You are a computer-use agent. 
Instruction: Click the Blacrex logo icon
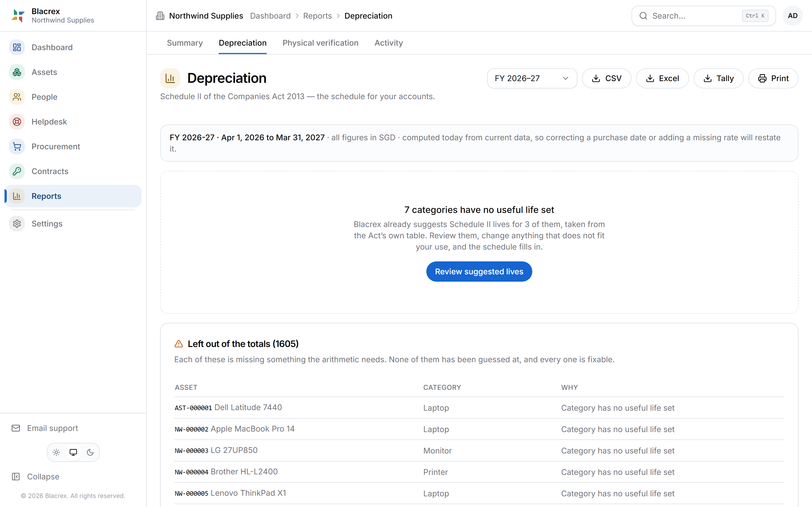pyautogui.click(x=18, y=16)
